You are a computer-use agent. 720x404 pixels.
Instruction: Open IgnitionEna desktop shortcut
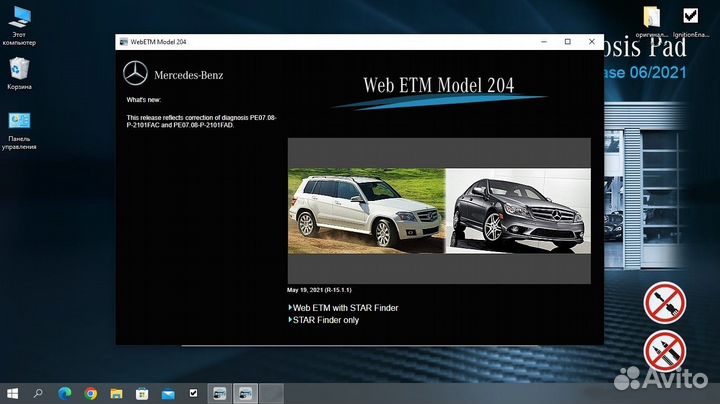click(x=691, y=22)
